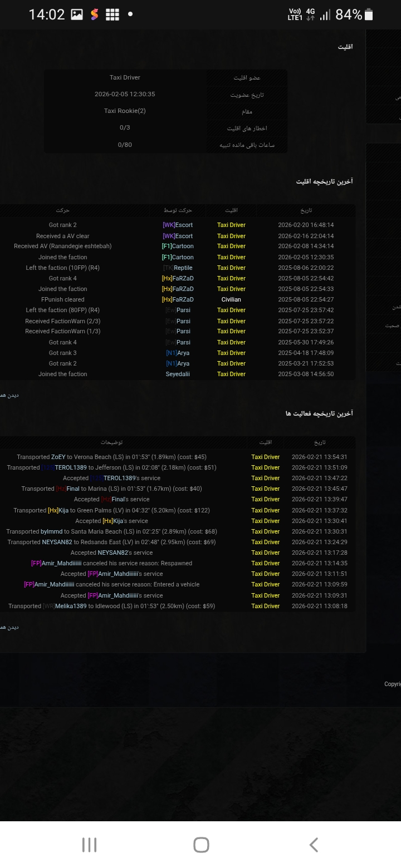Tap the Android recent apps button
Viewport: 401px width, 868px height.
point(89,845)
